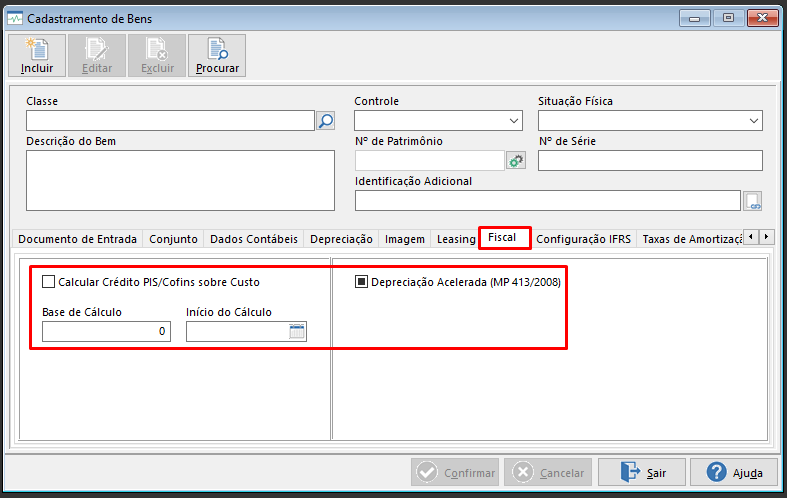Viewport: 787px width, 498px height.
Task: Click link icon beside Identificação Adicional
Action: [752, 201]
